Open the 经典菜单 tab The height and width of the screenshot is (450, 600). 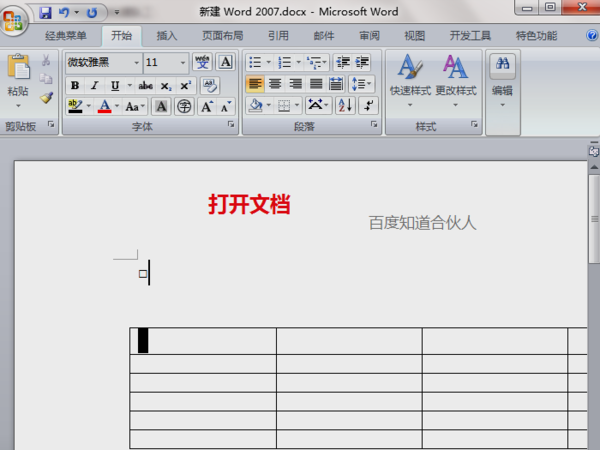click(66, 36)
